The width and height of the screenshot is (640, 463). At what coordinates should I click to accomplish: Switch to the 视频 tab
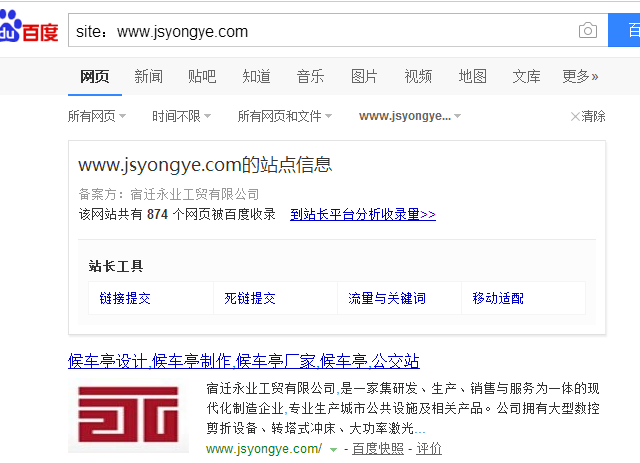pyautogui.click(x=418, y=76)
